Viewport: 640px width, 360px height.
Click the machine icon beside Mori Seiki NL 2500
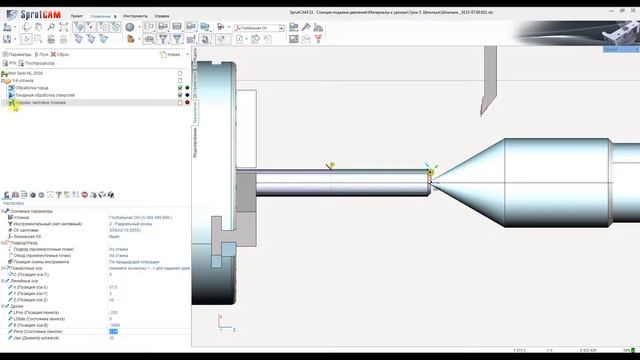(4, 73)
